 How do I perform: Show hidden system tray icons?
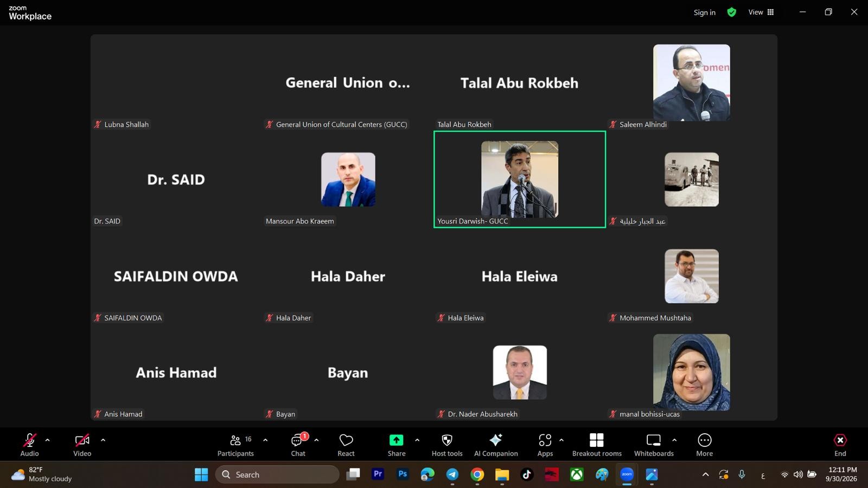point(705,474)
